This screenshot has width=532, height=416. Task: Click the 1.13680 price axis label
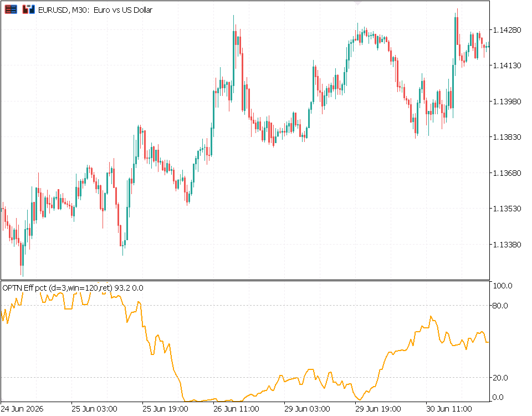[507, 173]
